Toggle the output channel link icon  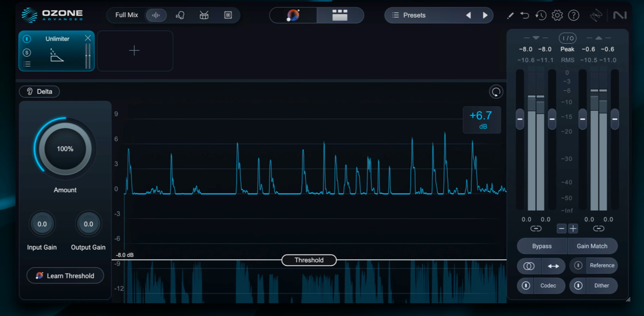point(598,229)
